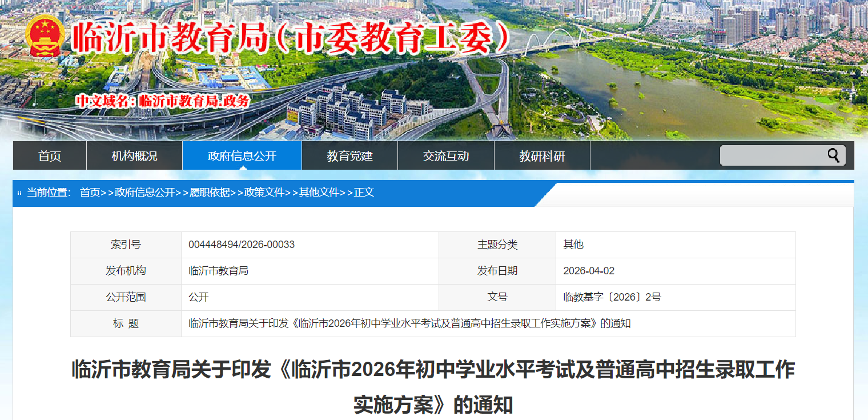This screenshot has width=868, height=420.
Task: Click the 公开 scope value
Action: (x=199, y=297)
